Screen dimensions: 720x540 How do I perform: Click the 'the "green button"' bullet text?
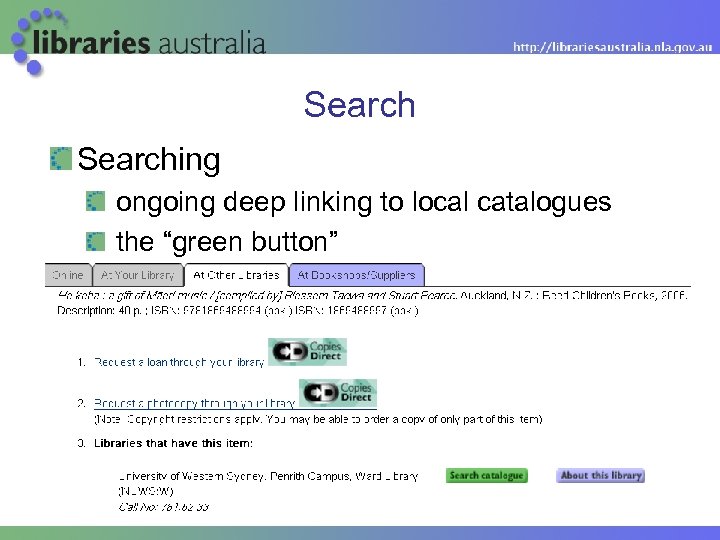[227, 242]
